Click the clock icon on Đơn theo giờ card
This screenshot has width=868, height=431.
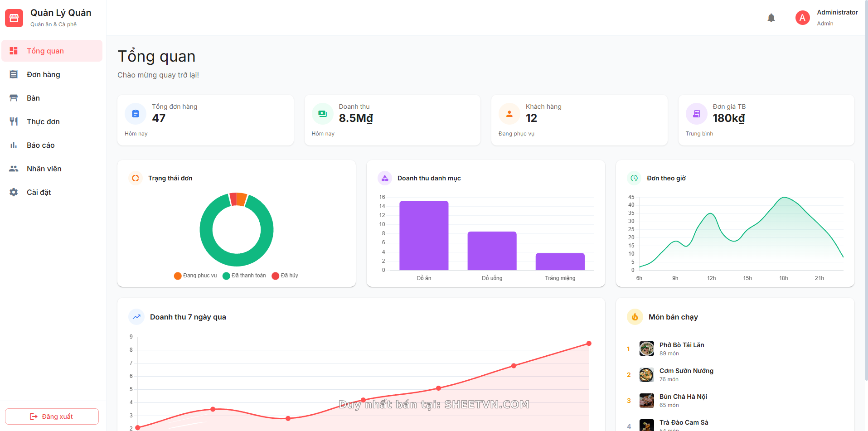634,178
